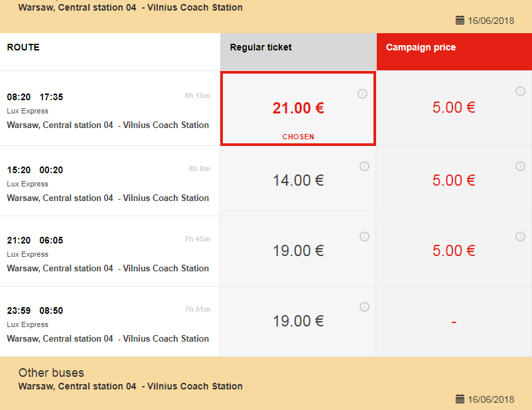Viewport: 532px width, 410px height.
Task: Open the top 16/06/2018 date picker
Action: [491, 21]
